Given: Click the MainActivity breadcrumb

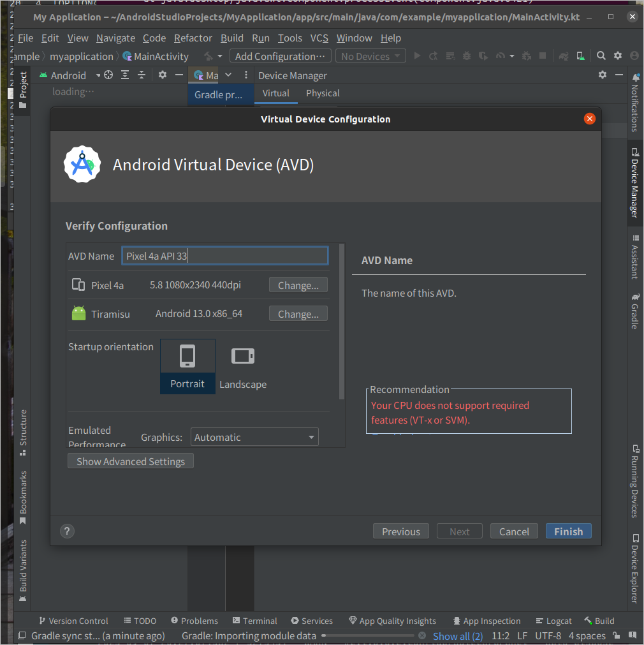Looking at the screenshot, I should [x=156, y=56].
